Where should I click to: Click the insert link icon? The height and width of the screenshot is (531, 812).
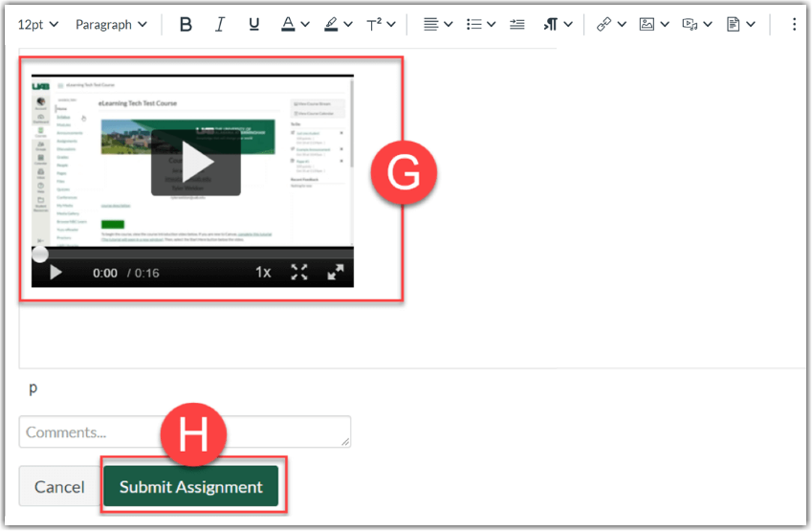(604, 25)
